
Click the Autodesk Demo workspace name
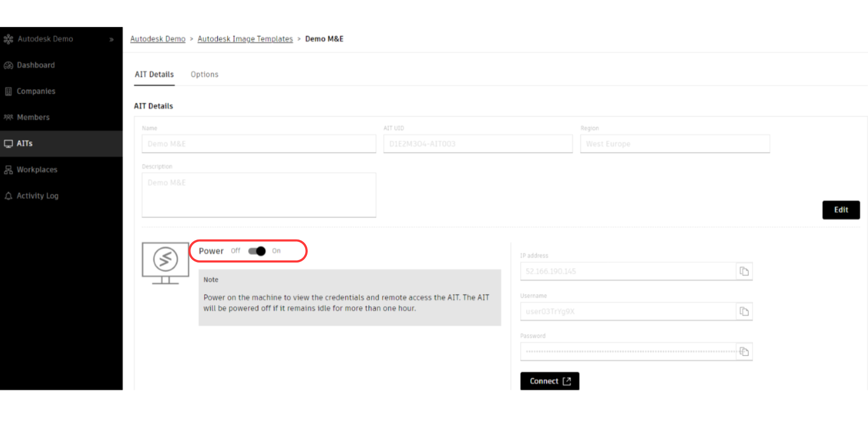pyautogui.click(x=45, y=39)
